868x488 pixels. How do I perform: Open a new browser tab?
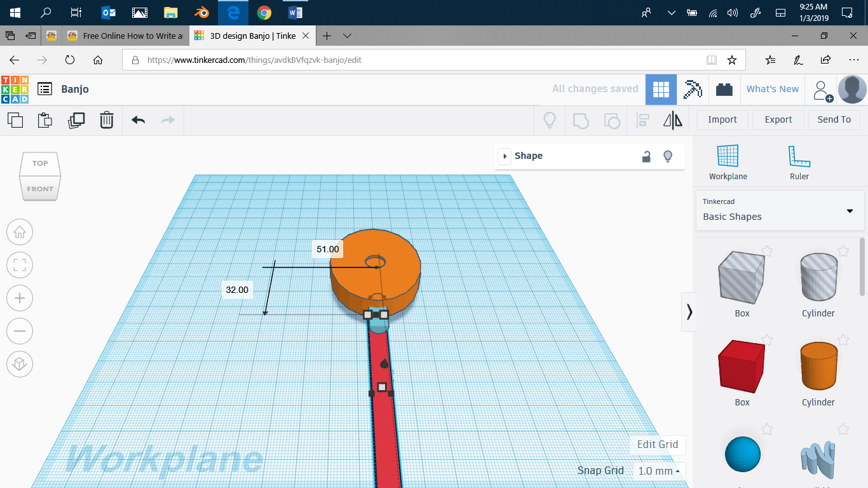click(x=327, y=36)
